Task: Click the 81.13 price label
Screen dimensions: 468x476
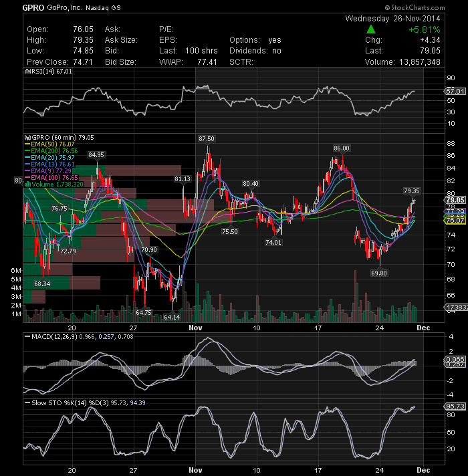Action: pos(183,179)
